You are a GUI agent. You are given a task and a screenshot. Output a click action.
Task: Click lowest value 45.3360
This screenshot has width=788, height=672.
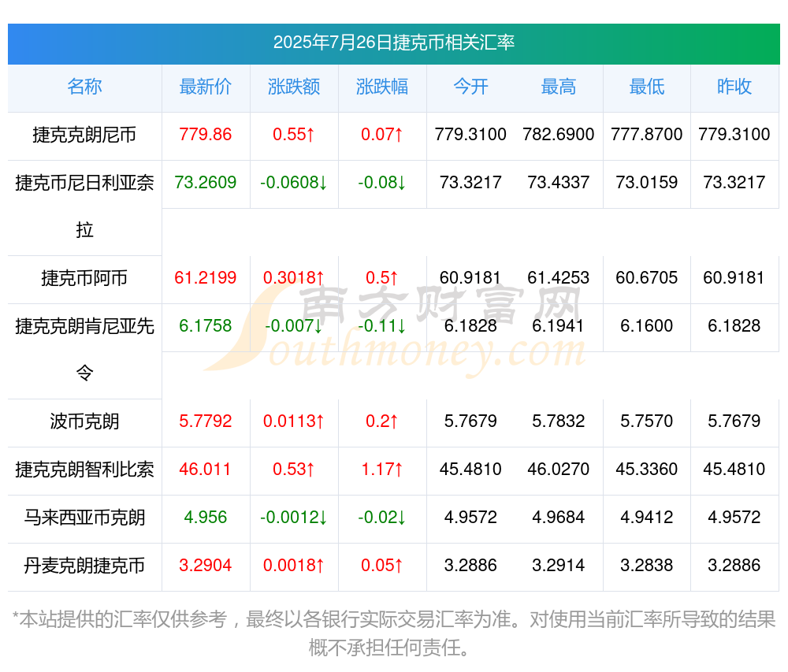647,469
